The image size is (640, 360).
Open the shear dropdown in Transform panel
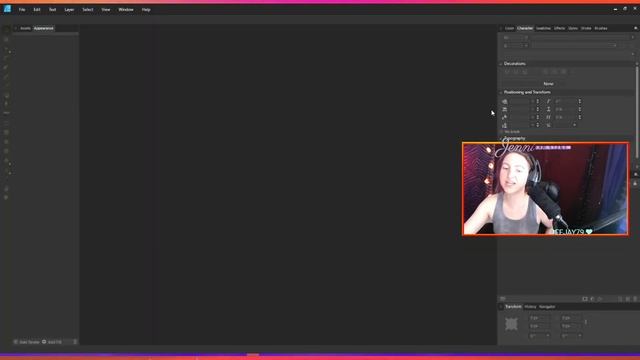click(580, 336)
